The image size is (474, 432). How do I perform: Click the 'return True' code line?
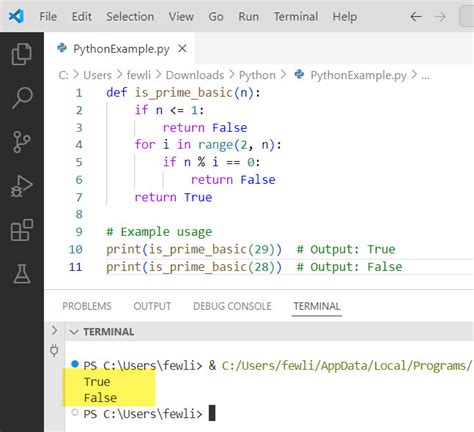pos(173,197)
